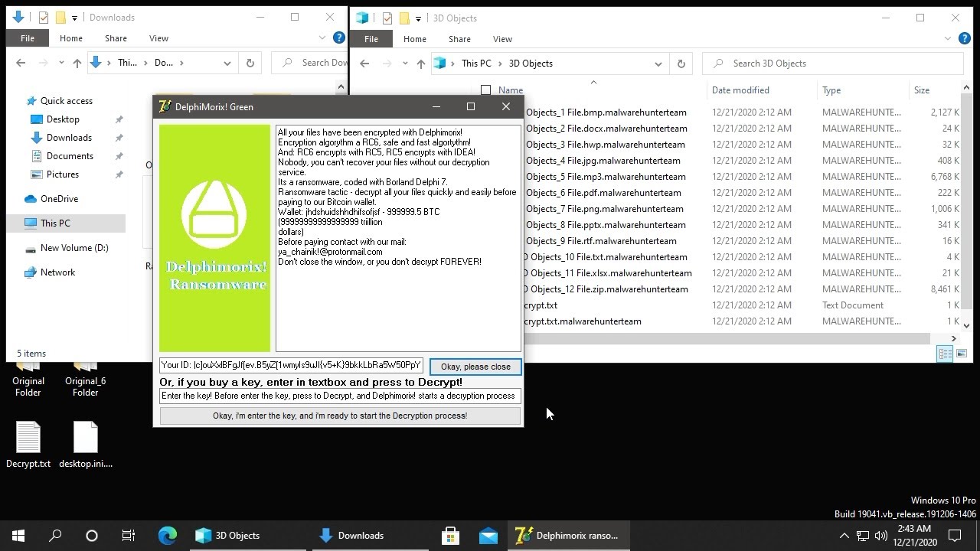Click Search 3D Objects box
The width and height of the screenshot is (980, 551).
(833, 64)
